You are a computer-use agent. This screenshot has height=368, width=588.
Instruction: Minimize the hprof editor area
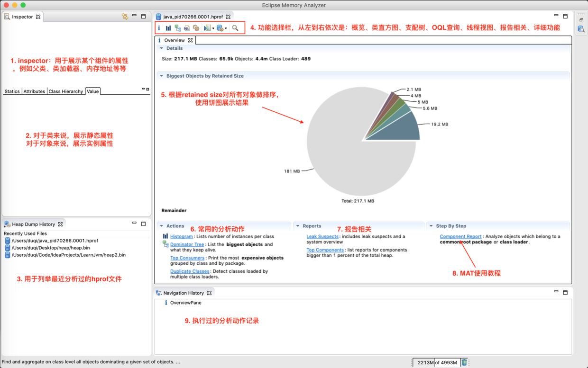click(x=556, y=16)
